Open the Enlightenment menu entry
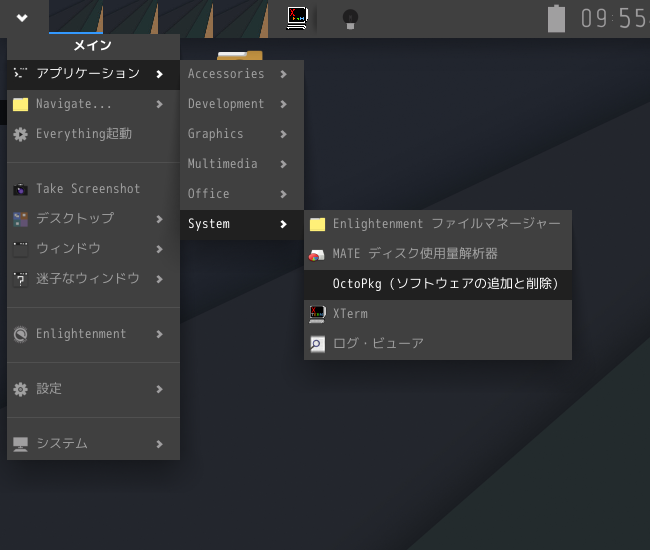The image size is (650, 550). tap(93, 334)
